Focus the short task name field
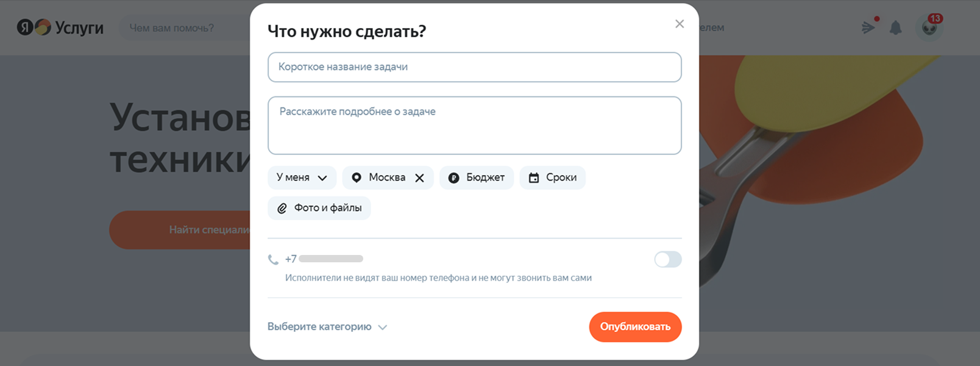 [x=474, y=67]
